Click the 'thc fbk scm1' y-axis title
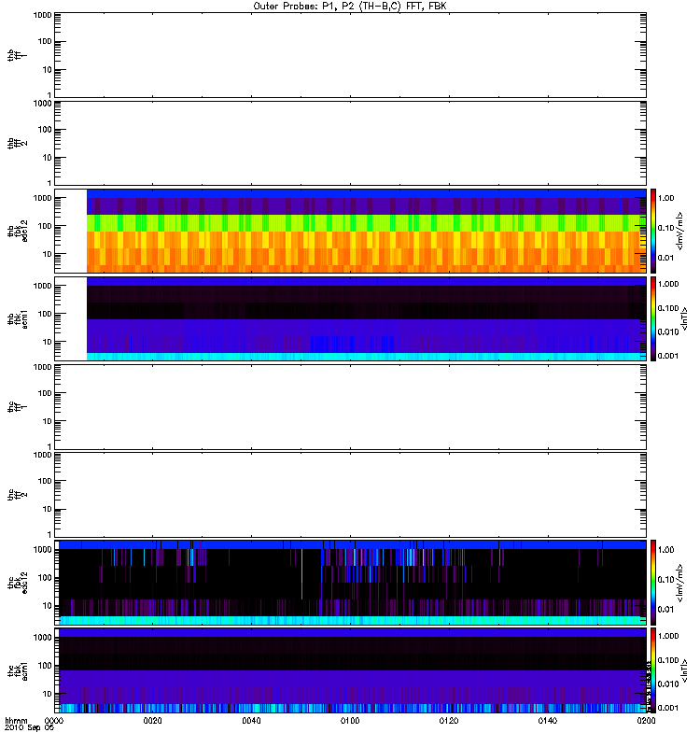This screenshot has width=700, height=747. [x=18, y=670]
